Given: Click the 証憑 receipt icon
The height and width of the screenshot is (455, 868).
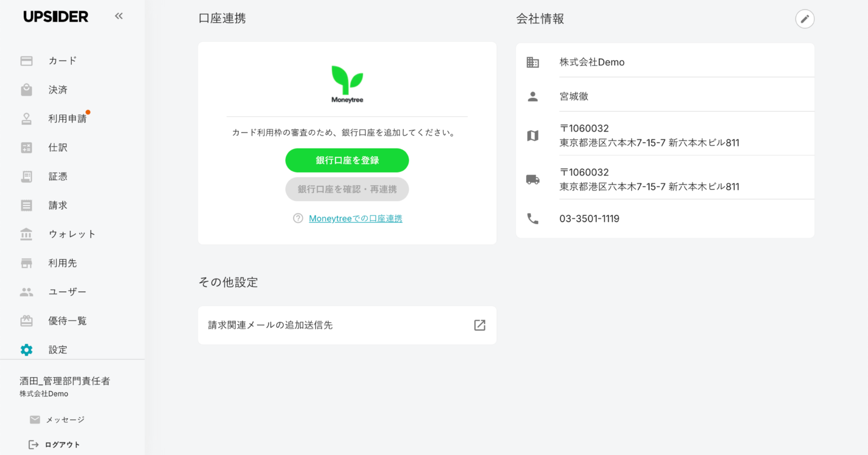Looking at the screenshot, I should [x=27, y=177].
